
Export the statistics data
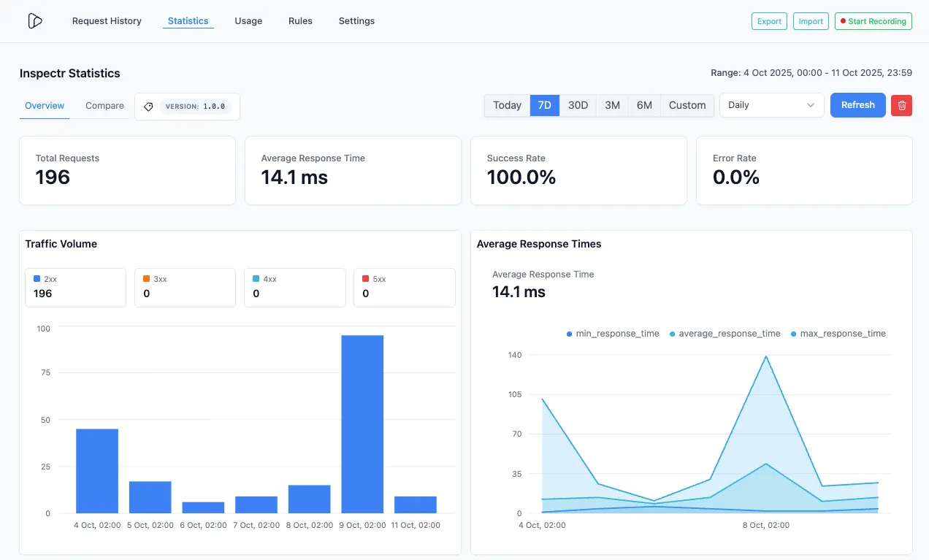769,21
